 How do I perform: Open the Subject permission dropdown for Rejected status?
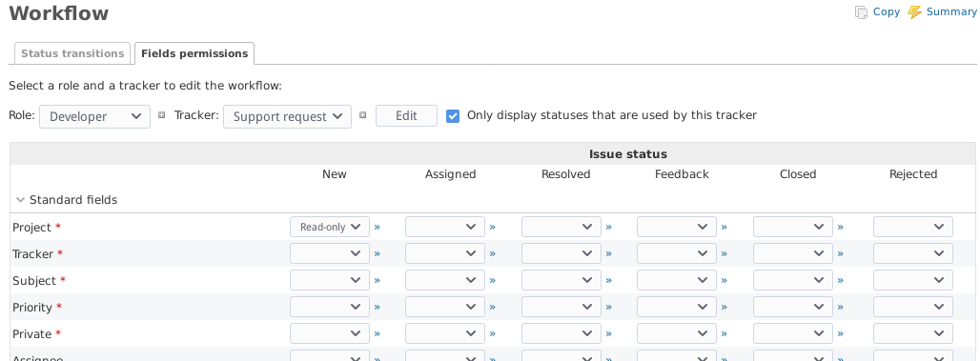[913, 280]
